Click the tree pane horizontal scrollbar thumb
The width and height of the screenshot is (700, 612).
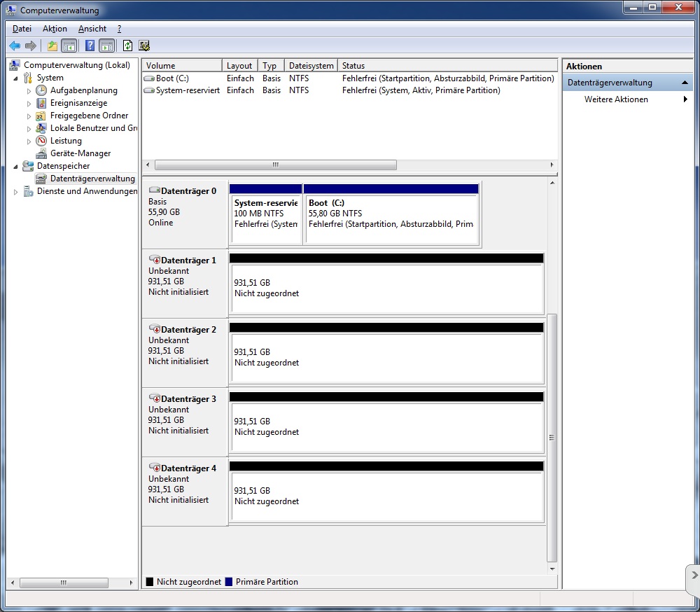click(x=64, y=583)
